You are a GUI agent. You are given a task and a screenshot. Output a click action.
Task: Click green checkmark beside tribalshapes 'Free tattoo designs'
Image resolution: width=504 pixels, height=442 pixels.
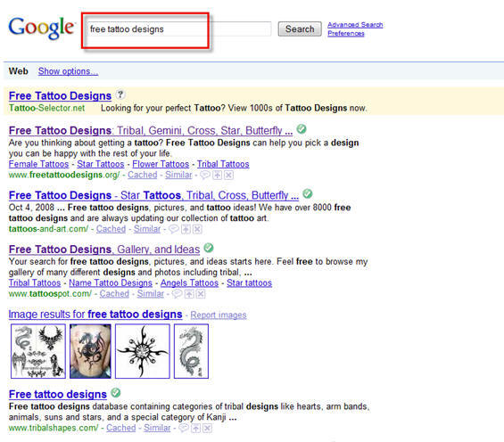(116, 393)
